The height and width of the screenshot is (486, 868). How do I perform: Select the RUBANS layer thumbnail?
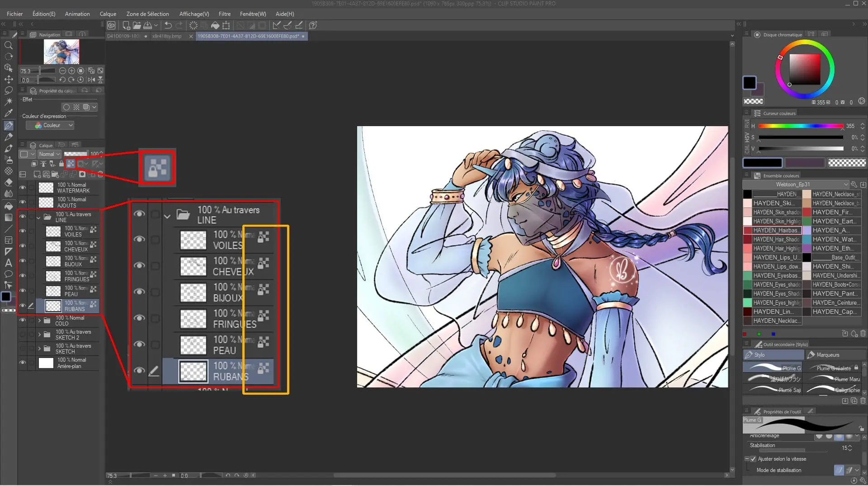coord(53,306)
